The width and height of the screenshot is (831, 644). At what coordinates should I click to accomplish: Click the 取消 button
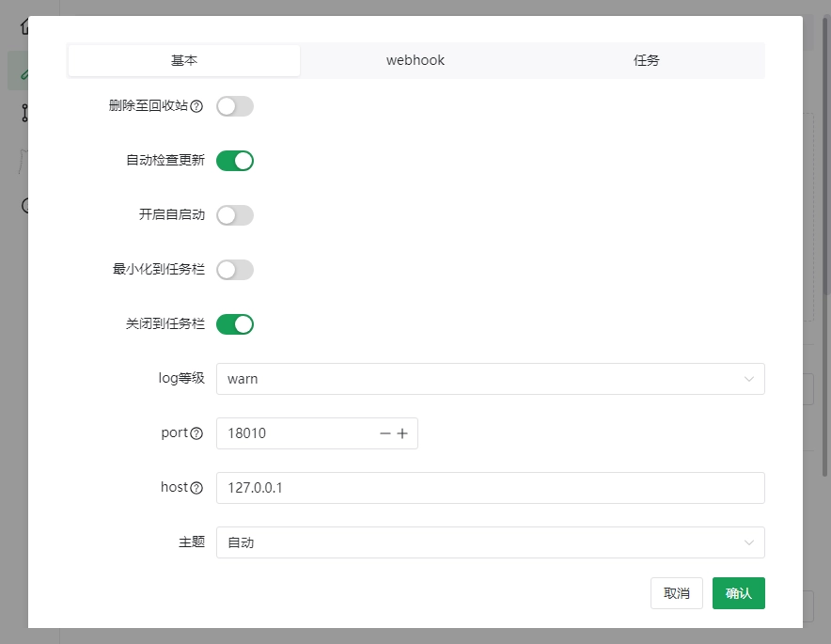676,593
